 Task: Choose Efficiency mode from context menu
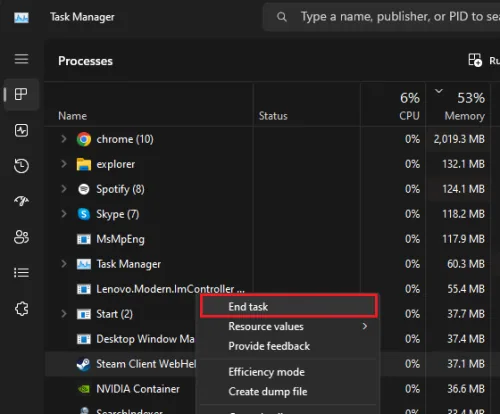(289, 372)
